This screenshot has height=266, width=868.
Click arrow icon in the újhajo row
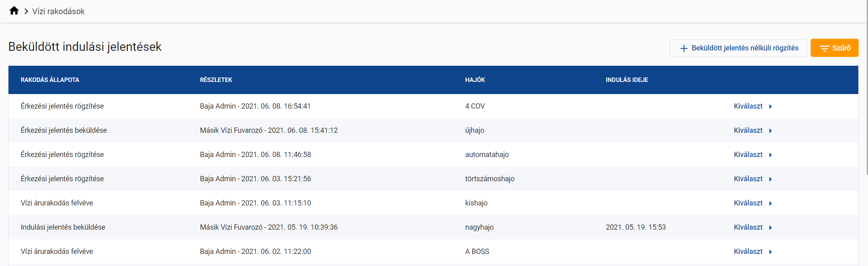point(770,131)
